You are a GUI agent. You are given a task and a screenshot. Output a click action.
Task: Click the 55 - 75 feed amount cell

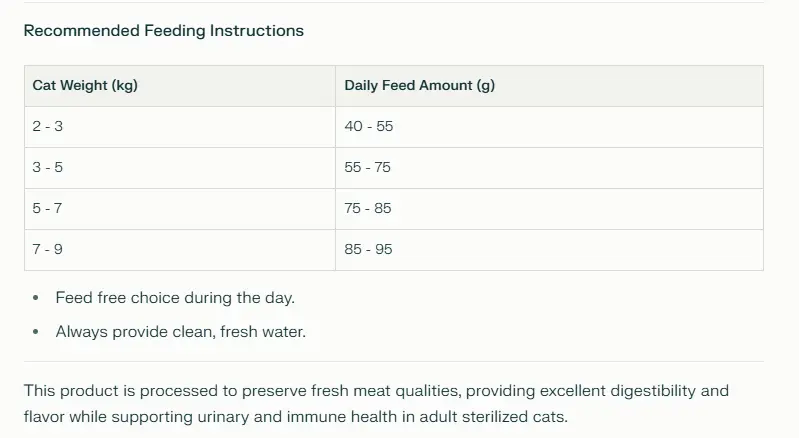[x=549, y=168]
